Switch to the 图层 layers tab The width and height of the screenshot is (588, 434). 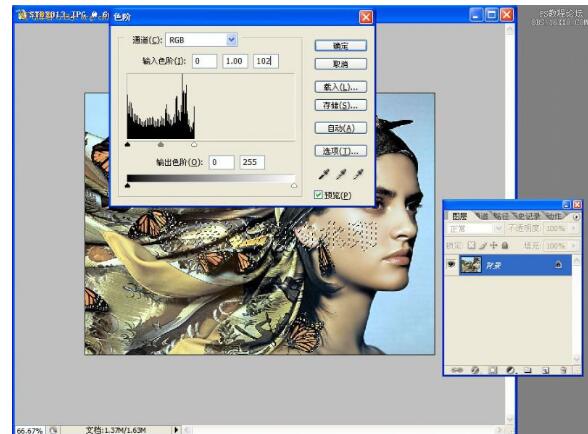459,216
